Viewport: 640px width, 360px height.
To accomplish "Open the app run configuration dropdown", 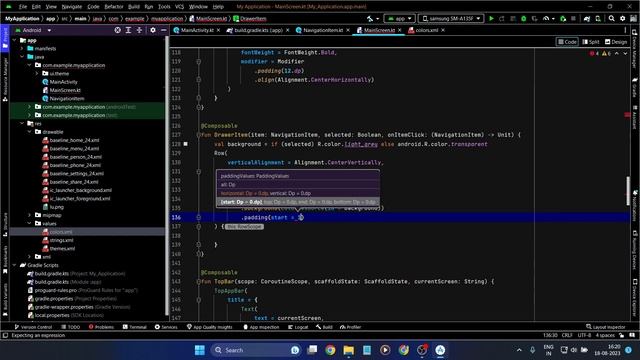I will pyautogui.click(x=400, y=19).
